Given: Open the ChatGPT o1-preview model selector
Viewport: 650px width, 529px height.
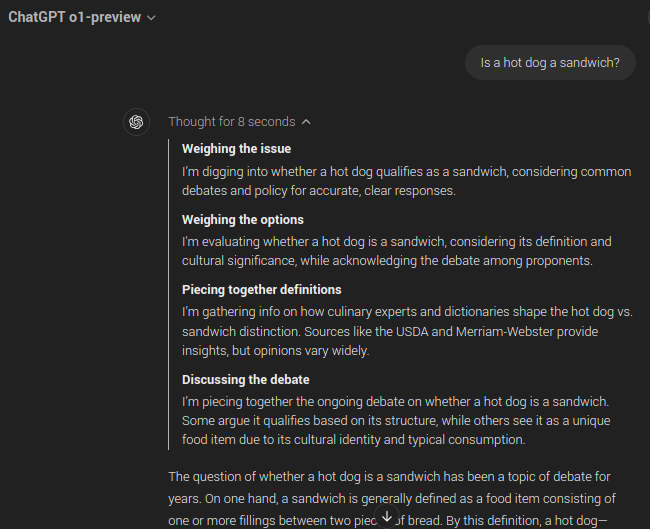Looking at the screenshot, I should click(81, 17).
